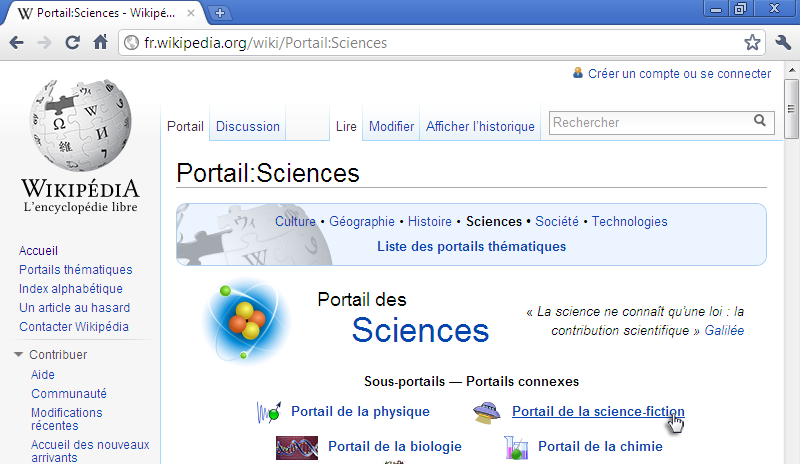Go to the browser home page icon

[x=100, y=43]
